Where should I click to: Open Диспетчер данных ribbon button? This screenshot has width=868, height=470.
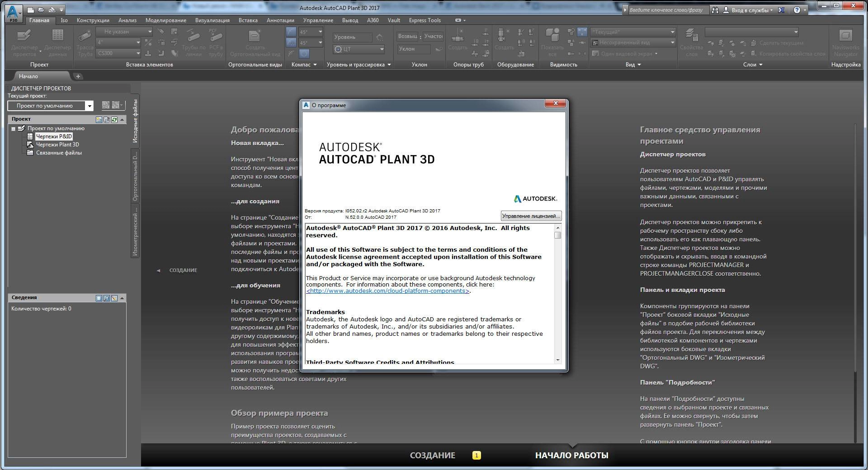57,42
